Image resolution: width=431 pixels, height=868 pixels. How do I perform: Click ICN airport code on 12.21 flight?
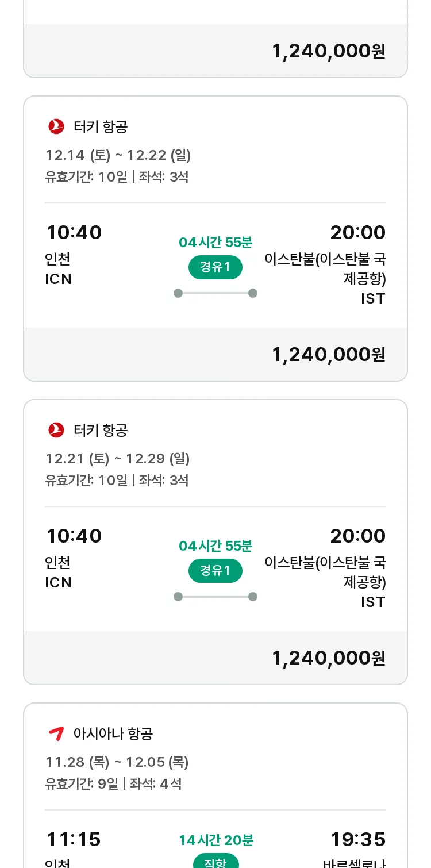(x=59, y=583)
